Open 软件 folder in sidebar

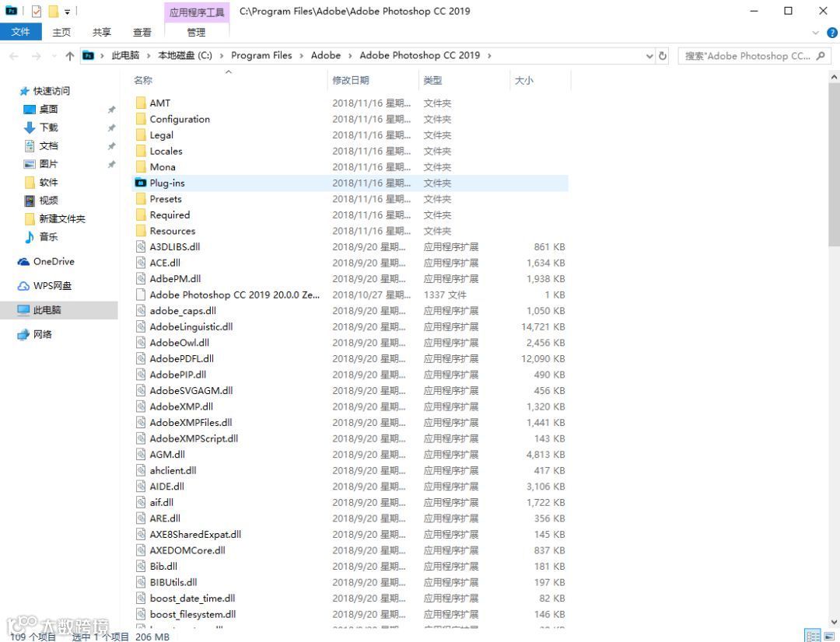48,183
